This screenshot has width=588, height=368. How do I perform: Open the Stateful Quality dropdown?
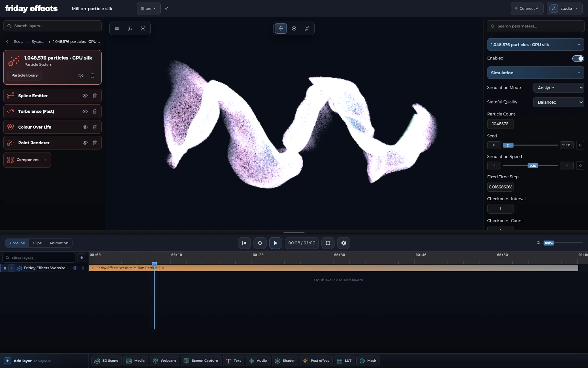(559, 102)
